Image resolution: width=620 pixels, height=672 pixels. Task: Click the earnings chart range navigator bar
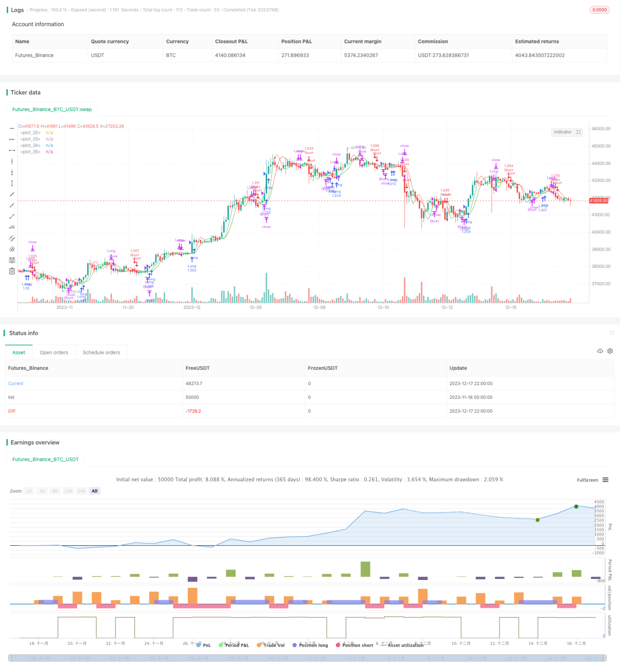coord(307,658)
